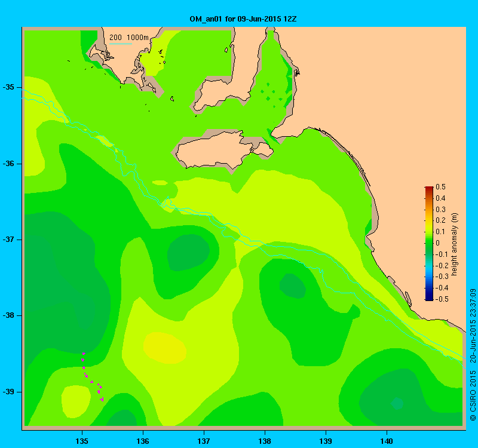This screenshot has height=448, width=478.
Task: Click the 0.4 color bar value
Action: point(441,198)
